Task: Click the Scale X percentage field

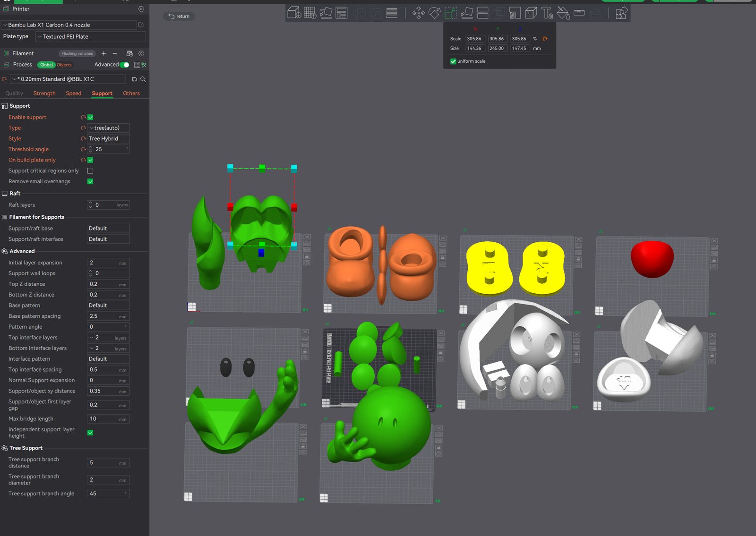Action: click(475, 39)
